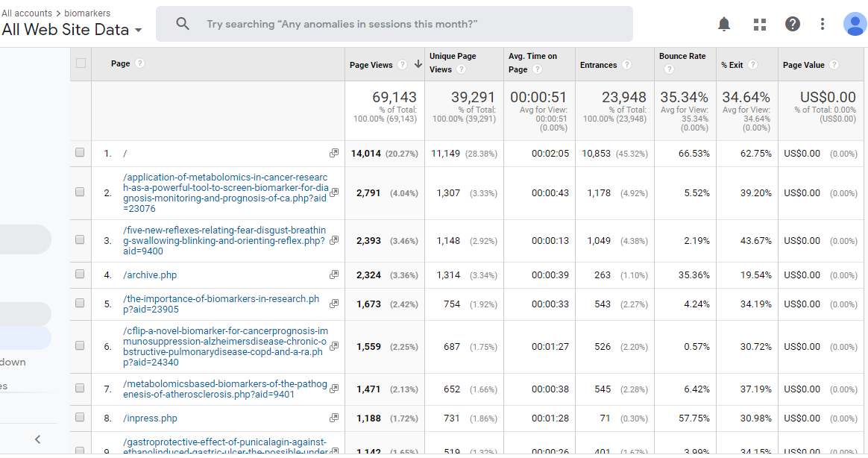This screenshot has width=868, height=458.
Task: Open the three-dot more options menu
Action: pyautogui.click(x=823, y=25)
